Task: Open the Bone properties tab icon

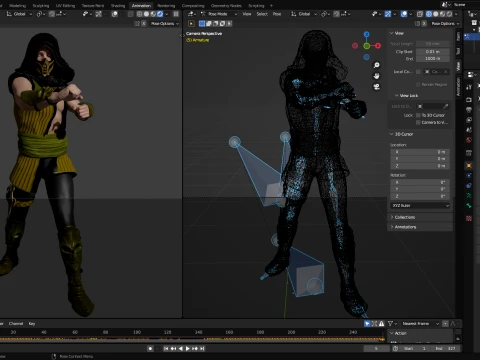Action: click(x=469, y=206)
